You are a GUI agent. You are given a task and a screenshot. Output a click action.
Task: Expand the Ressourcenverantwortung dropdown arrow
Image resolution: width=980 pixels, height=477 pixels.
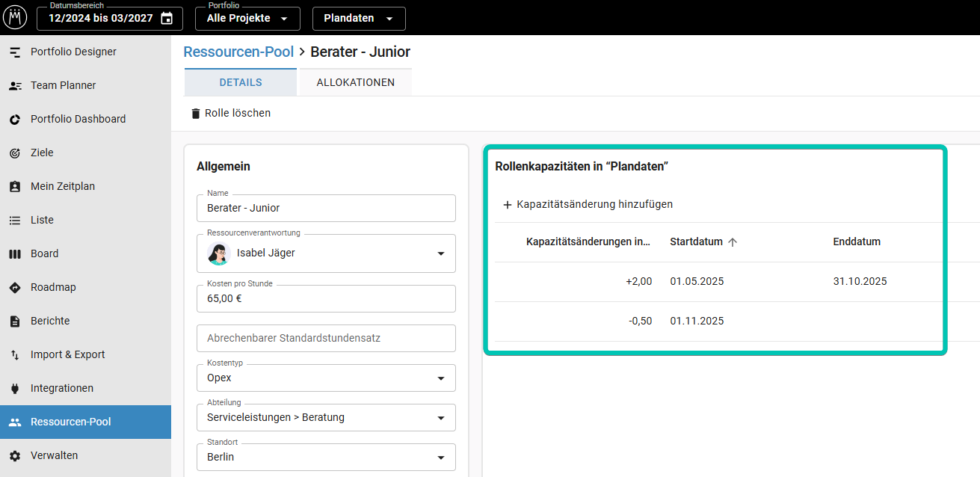click(x=440, y=253)
